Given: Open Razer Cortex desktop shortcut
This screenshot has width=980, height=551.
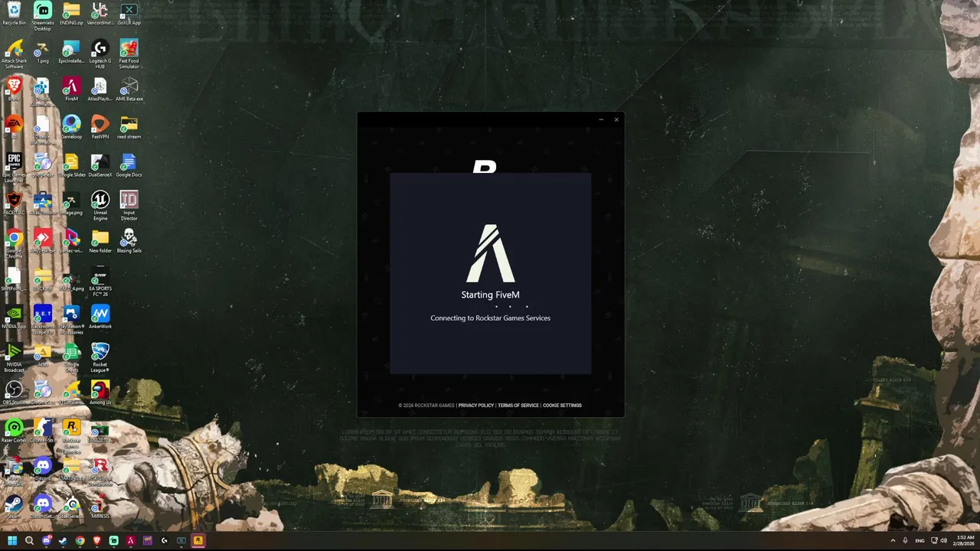Looking at the screenshot, I should tap(14, 432).
